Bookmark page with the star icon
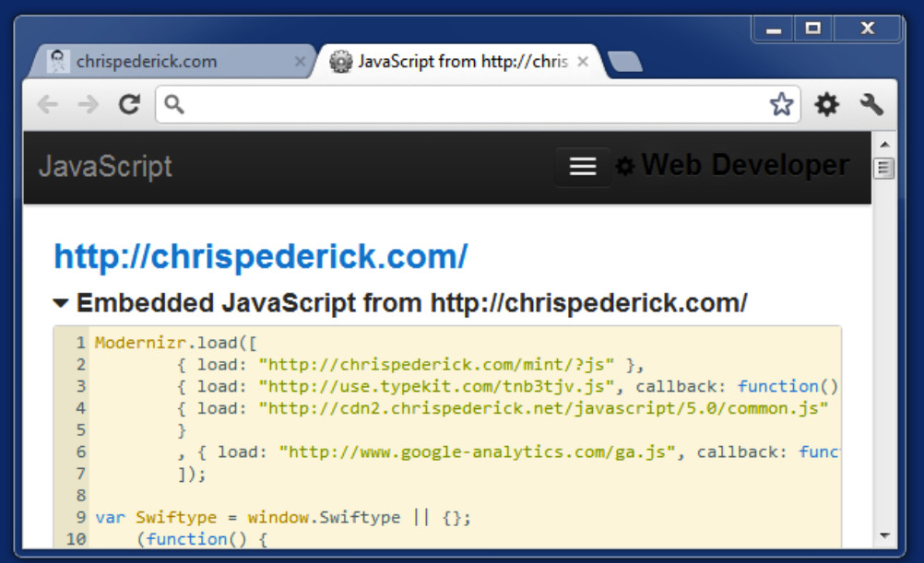The width and height of the screenshot is (924, 563). pyautogui.click(x=781, y=105)
